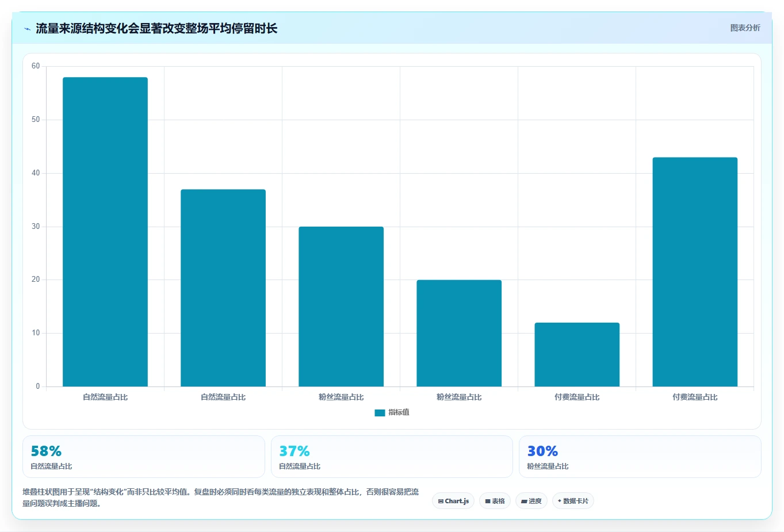The height and width of the screenshot is (532, 784).
Task: Click the bar reaching exactly 20
Action: coord(459,333)
